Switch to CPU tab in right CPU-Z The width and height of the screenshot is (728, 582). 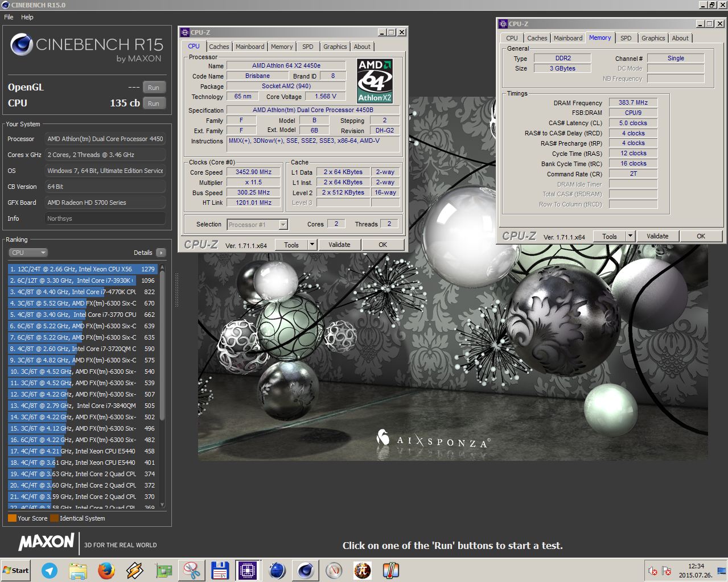512,38
